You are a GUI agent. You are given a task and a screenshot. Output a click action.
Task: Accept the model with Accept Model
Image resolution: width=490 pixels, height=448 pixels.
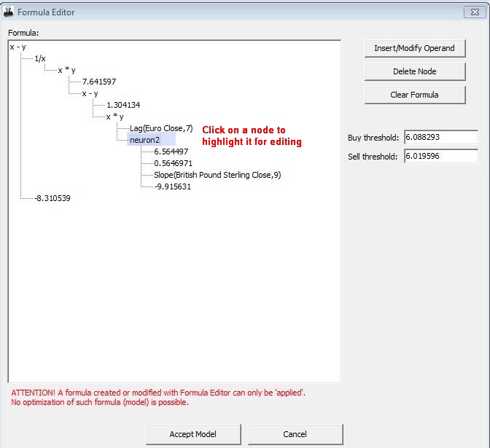(x=192, y=434)
